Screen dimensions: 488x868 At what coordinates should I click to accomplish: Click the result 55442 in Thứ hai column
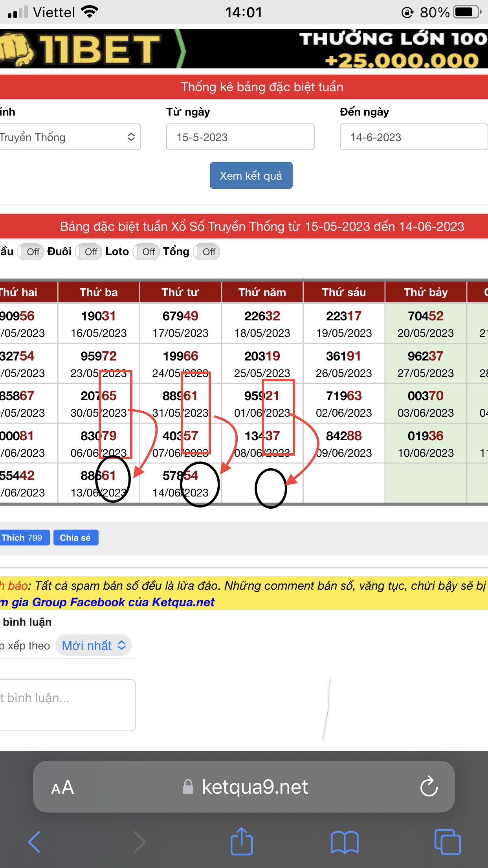[17, 475]
